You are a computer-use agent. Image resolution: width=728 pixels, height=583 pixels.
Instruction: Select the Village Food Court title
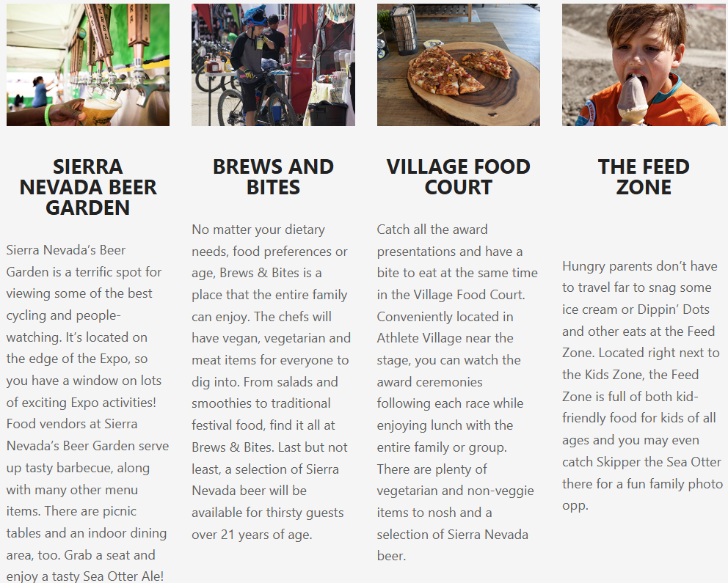pos(459,177)
